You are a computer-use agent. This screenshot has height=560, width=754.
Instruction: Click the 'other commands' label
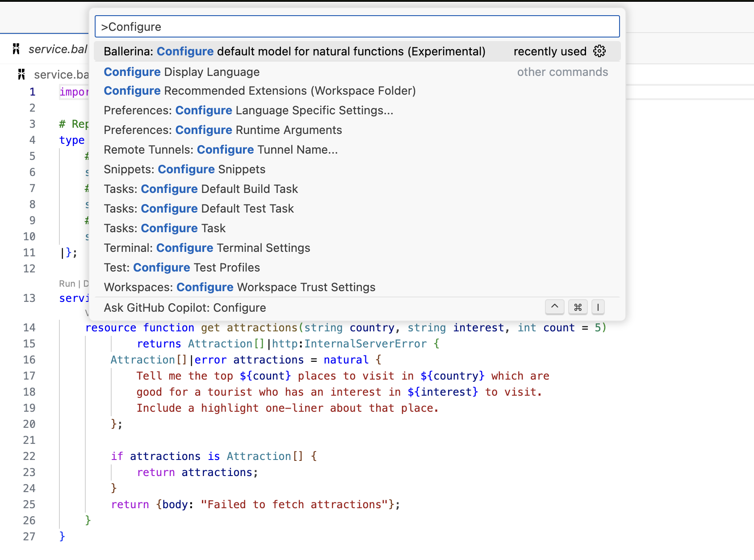pos(562,72)
